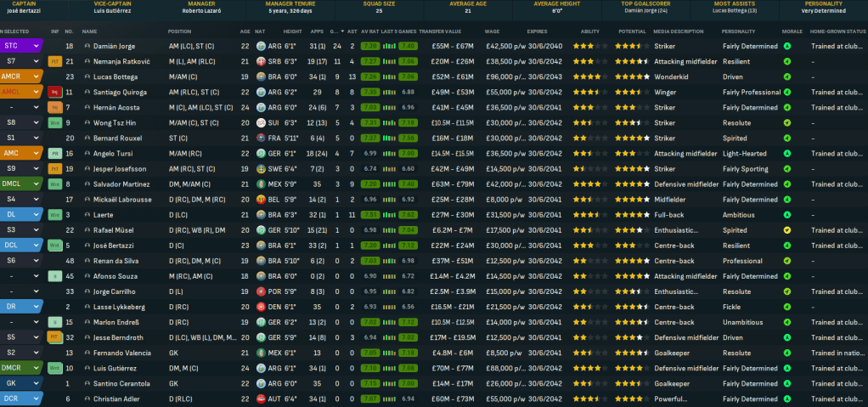Viewport: 868px width, 407px height.
Task: Click Damián Jorge's Argentina flag icon
Action: (x=260, y=46)
